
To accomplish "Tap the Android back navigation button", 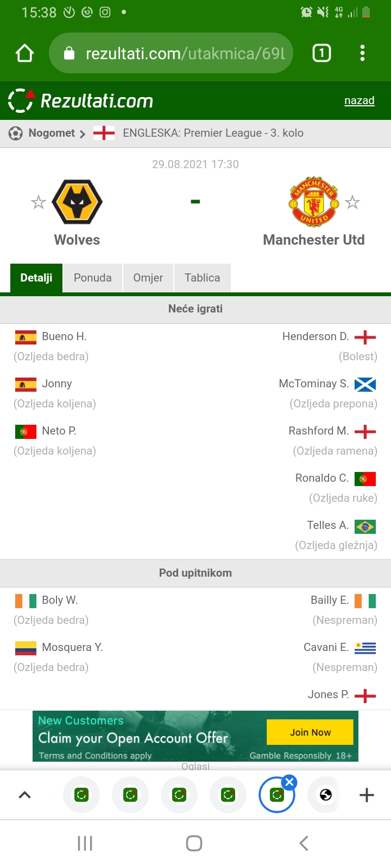I will pos(304,843).
